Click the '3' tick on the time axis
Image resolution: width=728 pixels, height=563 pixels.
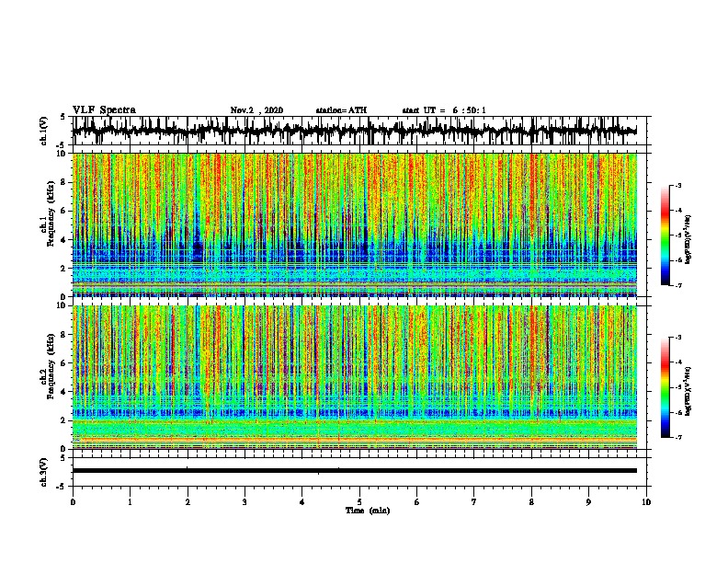pos(245,502)
